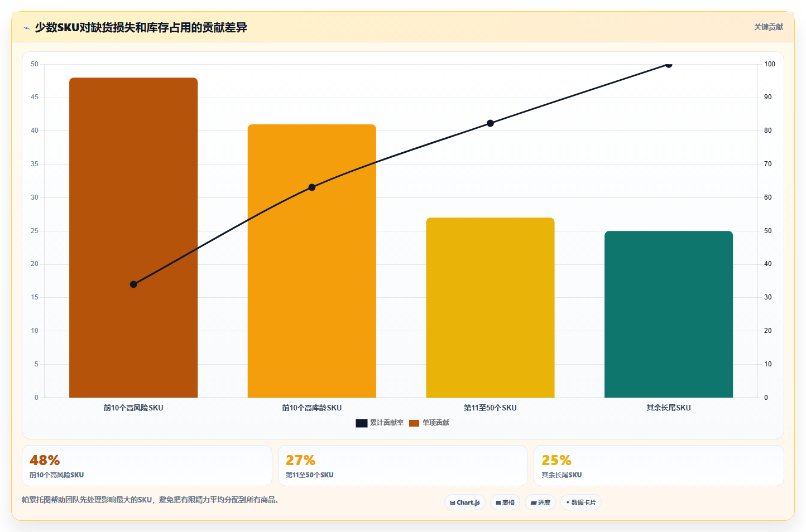
Task: Click the x-axis label 前10个高库龄SKU
Action: 312,408
